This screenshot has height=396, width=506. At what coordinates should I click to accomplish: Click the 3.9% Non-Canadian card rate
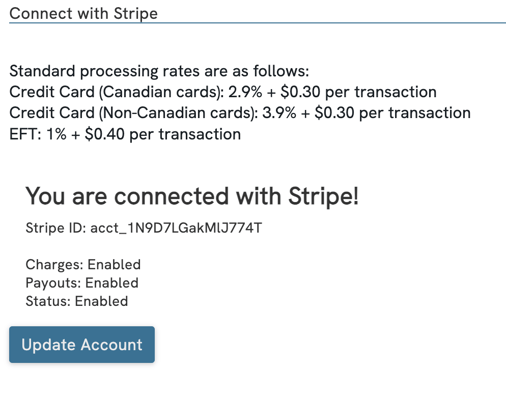pos(279,113)
